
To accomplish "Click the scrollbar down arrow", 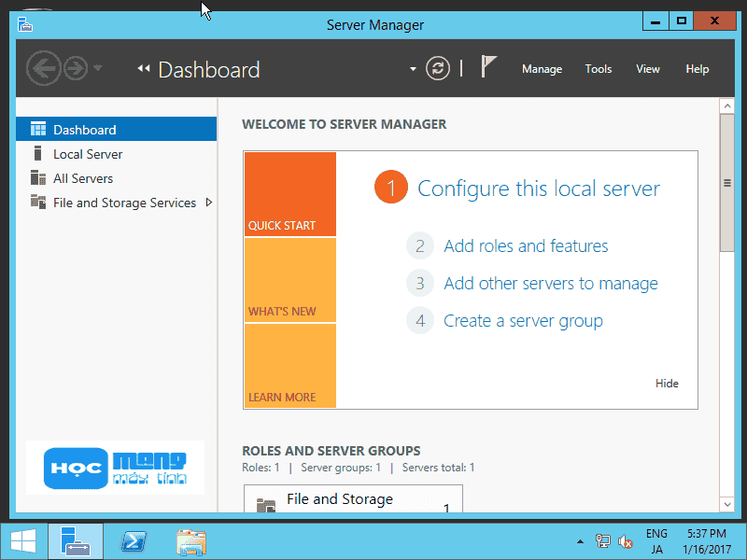I will pos(727,504).
